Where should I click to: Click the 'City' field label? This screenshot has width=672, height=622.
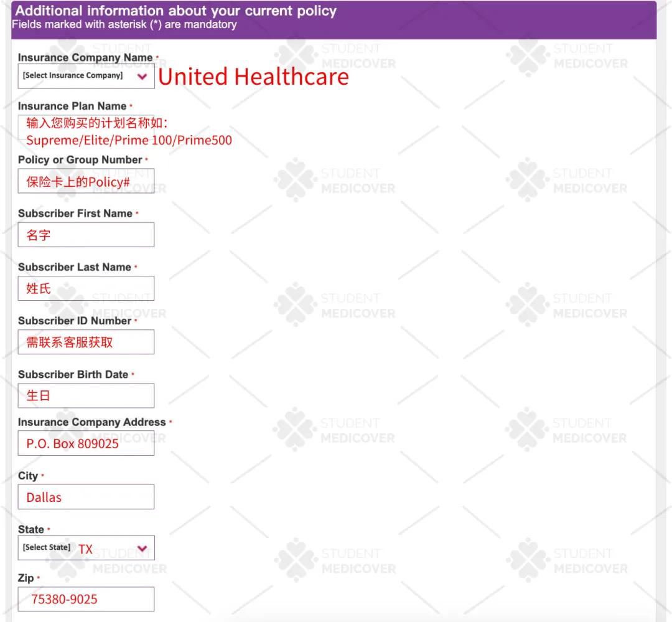(28, 476)
